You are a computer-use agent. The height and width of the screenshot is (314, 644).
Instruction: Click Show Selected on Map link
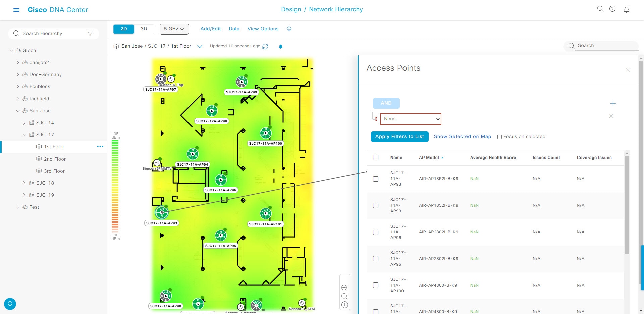463,137
